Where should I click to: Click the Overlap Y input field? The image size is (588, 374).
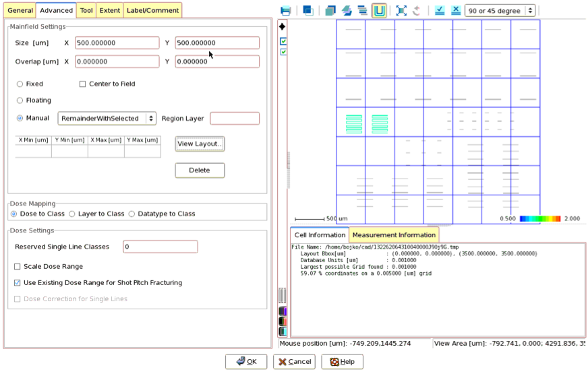[x=217, y=61]
